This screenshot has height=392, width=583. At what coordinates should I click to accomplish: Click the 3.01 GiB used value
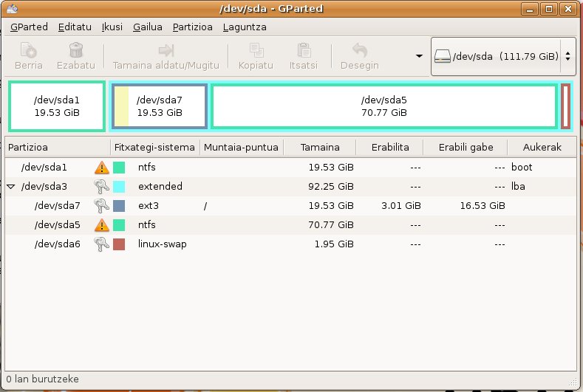[400, 206]
